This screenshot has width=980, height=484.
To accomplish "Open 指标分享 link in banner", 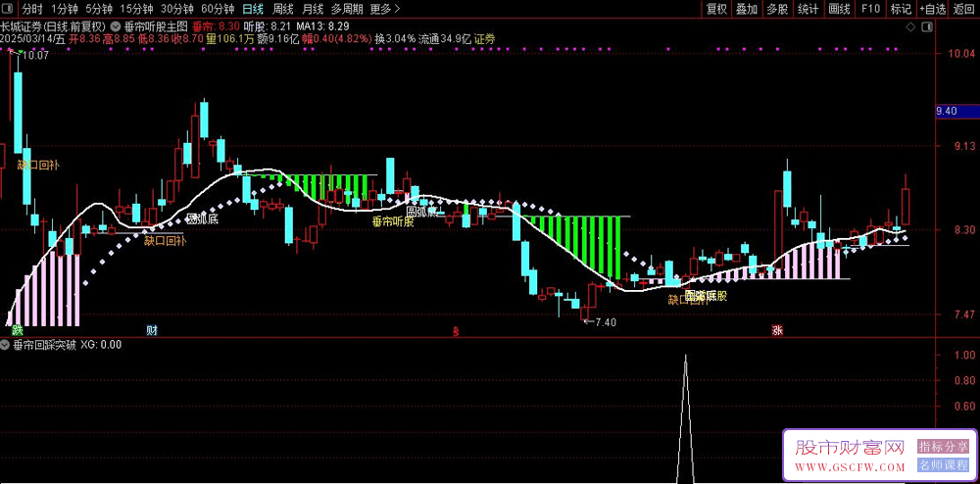I will [x=943, y=447].
